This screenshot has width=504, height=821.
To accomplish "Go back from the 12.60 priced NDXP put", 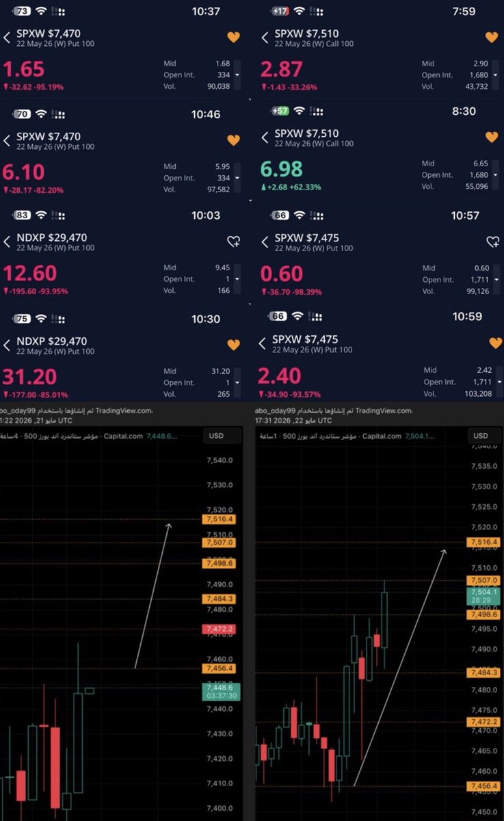I will [7, 242].
